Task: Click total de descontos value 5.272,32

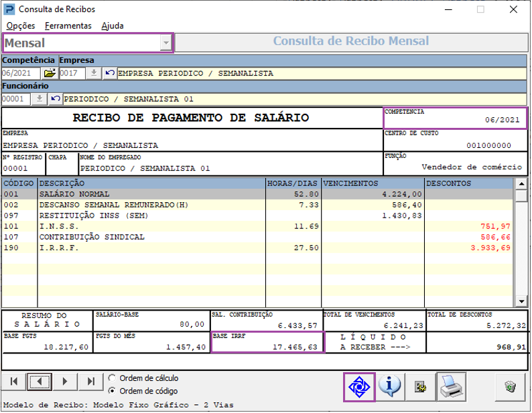Action: [x=507, y=326]
